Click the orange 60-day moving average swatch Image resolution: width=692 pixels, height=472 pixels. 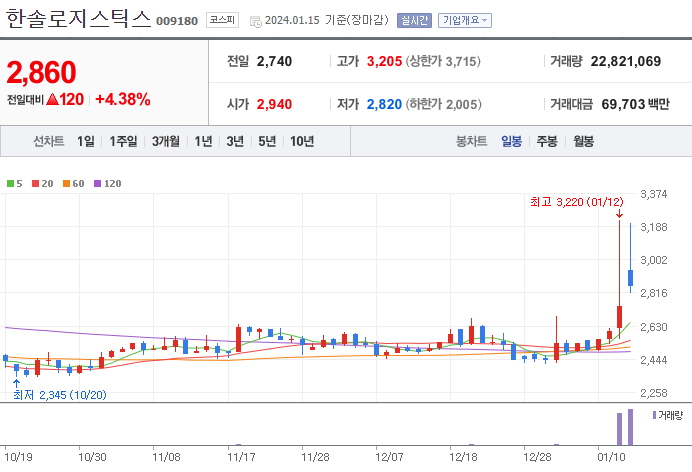coord(66,184)
